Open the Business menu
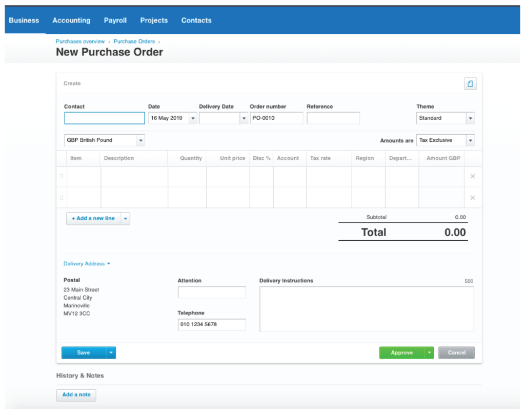Screen dimensions: 525x420 [24, 20]
